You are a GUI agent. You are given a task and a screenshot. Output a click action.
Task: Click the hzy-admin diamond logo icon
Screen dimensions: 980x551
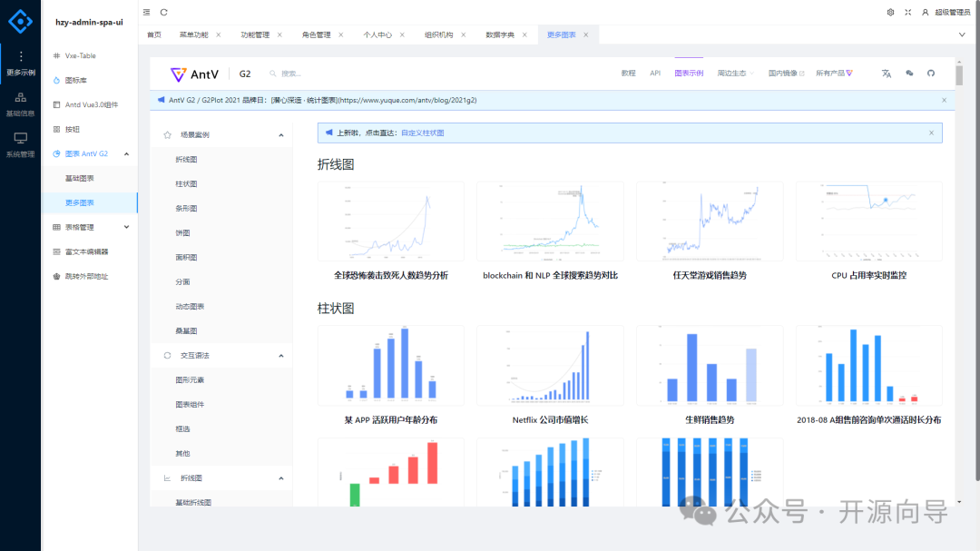[20, 21]
